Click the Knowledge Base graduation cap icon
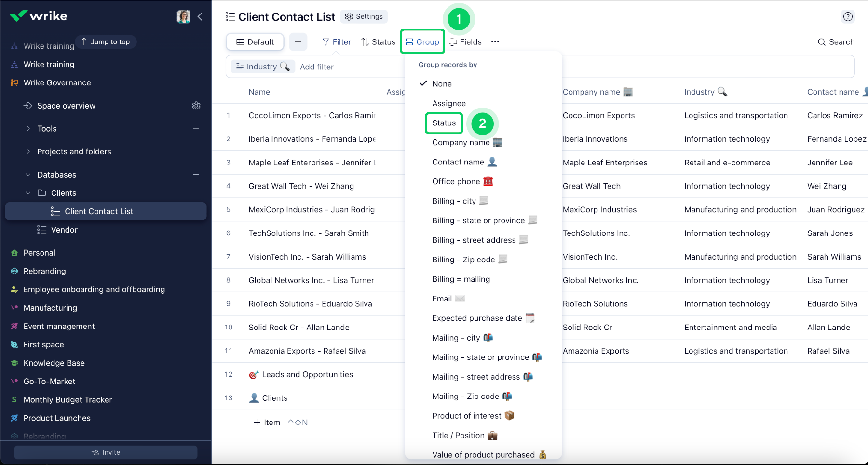 click(x=14, y=363)
